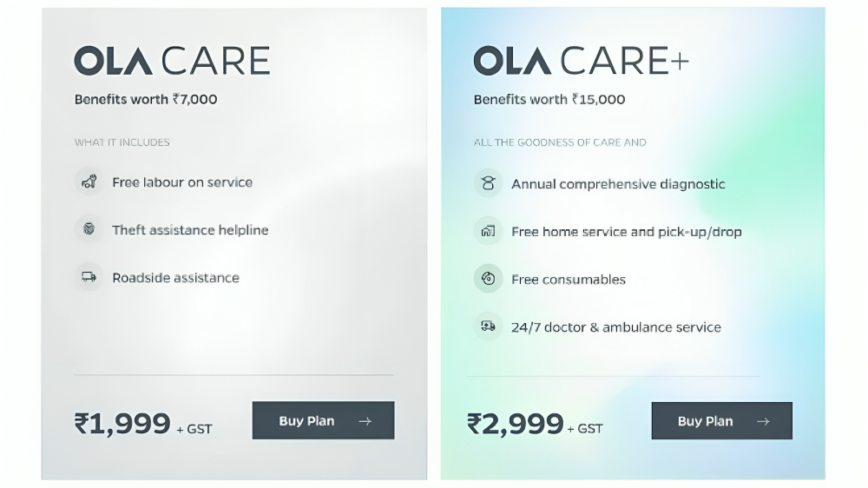Viewport: 868px width, 488px height.
Task: Select the Free labour on service text
Action: (x=182, y=182)
